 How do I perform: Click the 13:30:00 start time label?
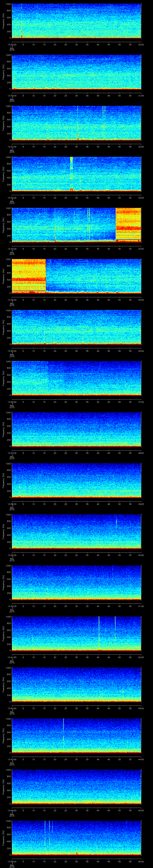click(x=12, y=96)
